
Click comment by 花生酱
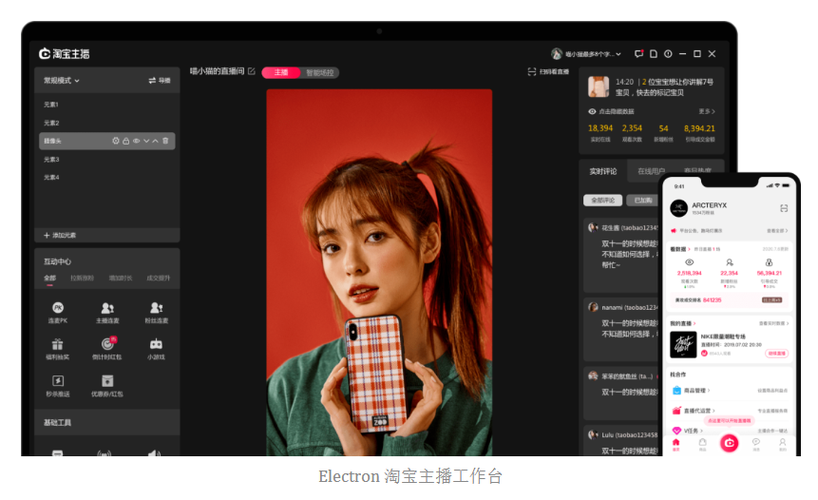point(623,255)
